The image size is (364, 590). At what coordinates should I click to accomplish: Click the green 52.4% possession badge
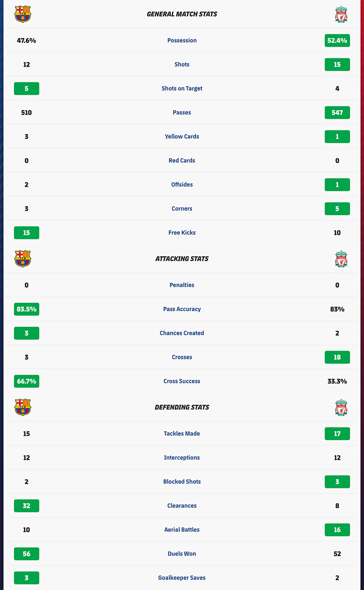[x=337, y=40]
